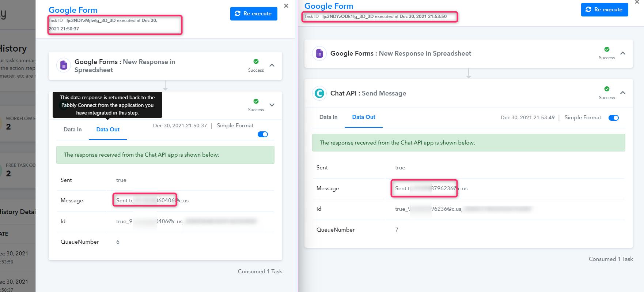
Task: Click Re-execute button in right task panel
Action: [x=605, y=10]
